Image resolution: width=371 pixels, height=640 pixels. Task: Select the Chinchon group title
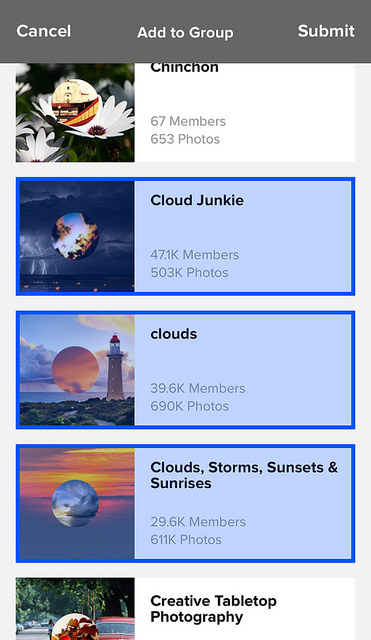[x=184, y=67]
